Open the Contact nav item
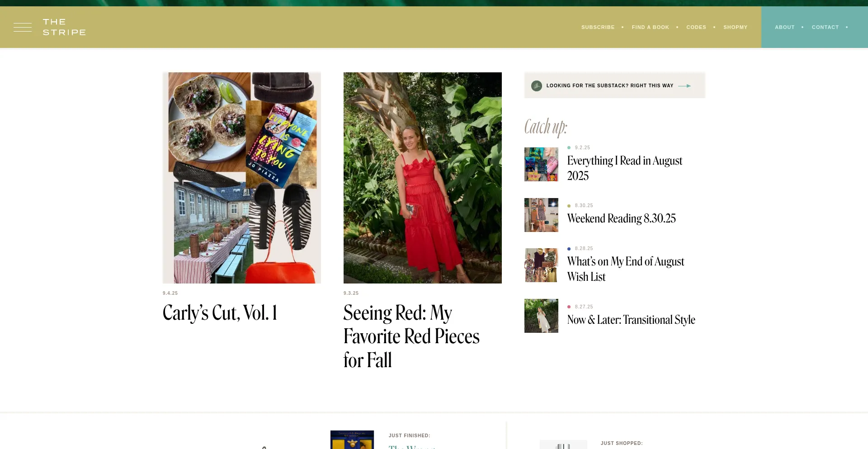 (825, 27)
